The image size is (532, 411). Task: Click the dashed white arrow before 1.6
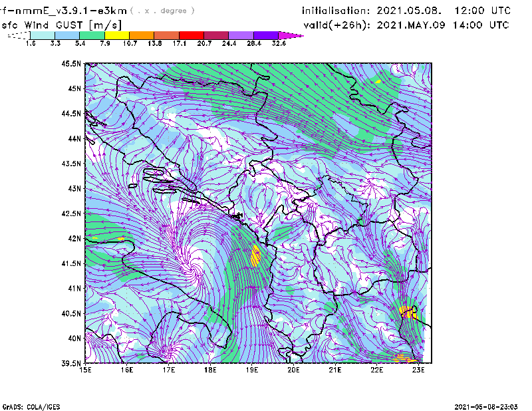point(19,35)
